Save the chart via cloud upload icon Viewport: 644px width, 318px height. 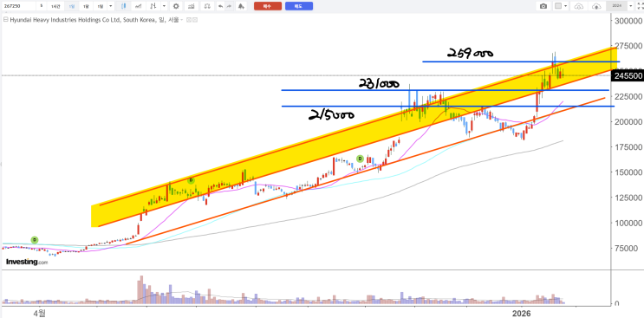596,6
